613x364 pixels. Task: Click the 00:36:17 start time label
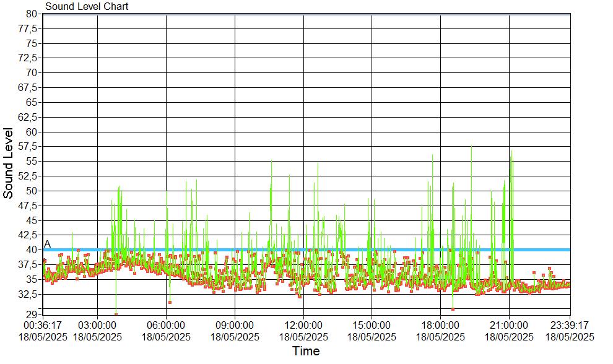(x=42, y=325)
